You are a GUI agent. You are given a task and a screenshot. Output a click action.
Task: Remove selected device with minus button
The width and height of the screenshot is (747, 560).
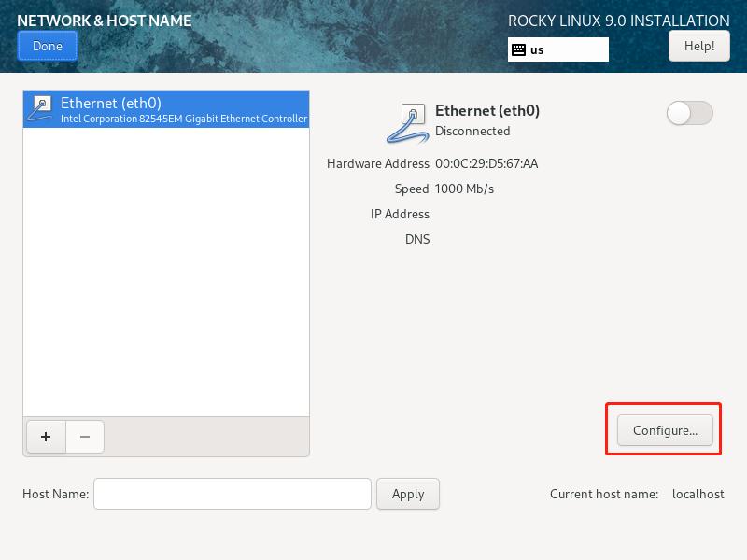(84, 436)
